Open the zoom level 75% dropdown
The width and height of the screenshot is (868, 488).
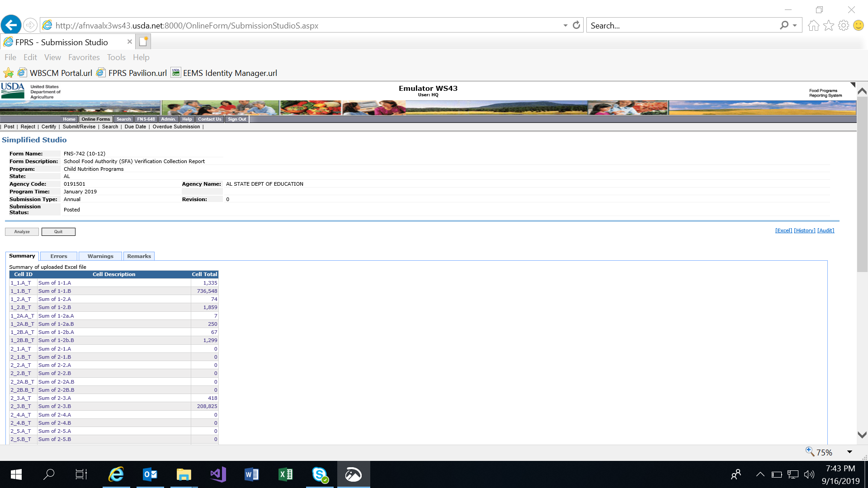[849, 452]
